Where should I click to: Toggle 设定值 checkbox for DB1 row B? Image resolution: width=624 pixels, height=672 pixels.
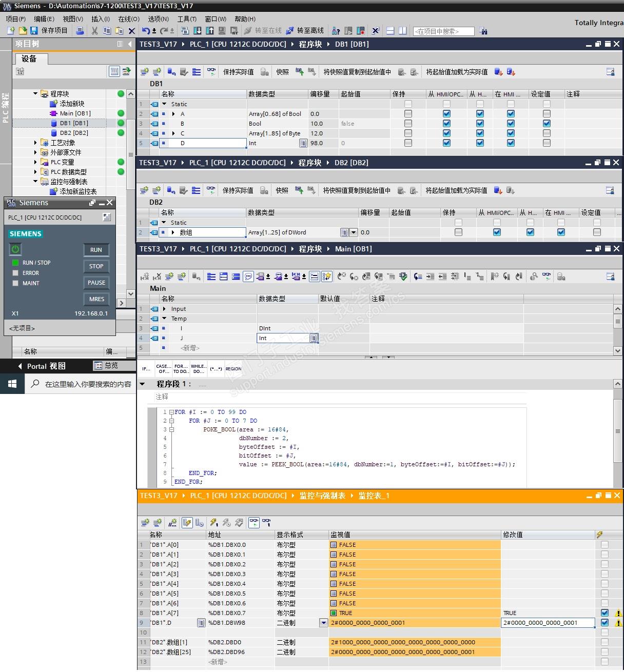click(x=547, y=124)
